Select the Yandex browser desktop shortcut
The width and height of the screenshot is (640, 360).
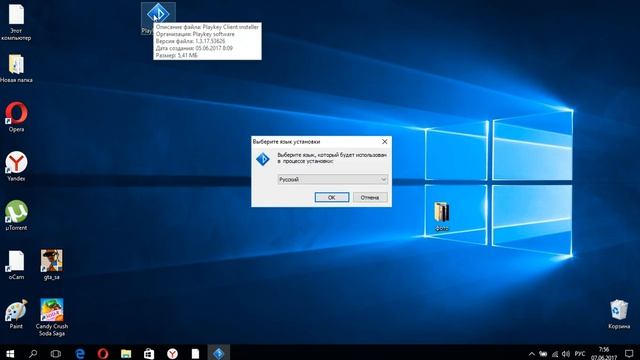tap(16, 166)
